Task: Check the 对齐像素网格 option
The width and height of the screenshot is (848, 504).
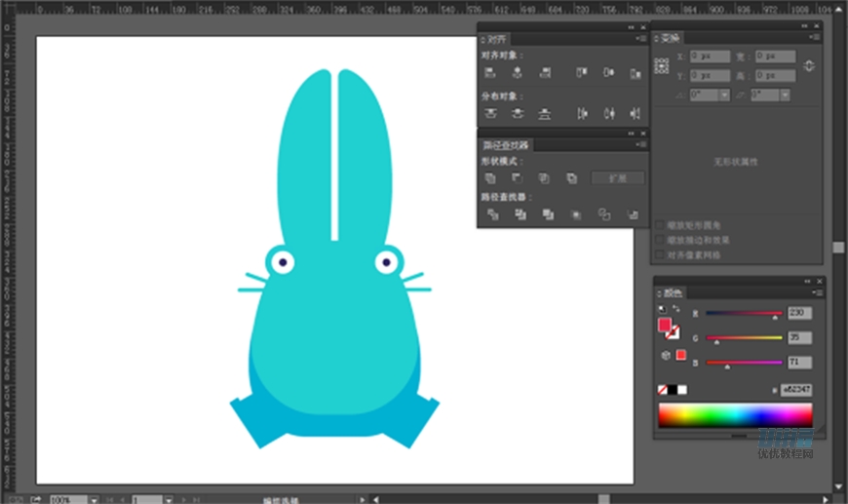Action: point(661,253)
